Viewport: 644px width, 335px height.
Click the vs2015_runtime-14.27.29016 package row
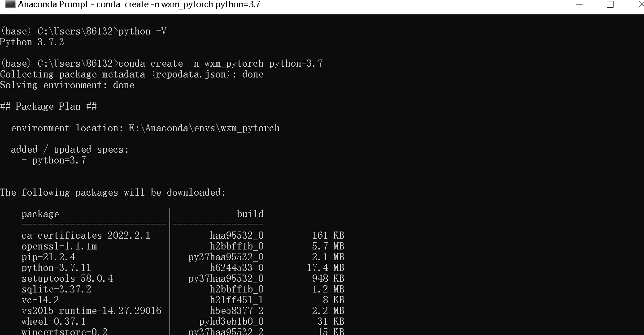[183, 311]
